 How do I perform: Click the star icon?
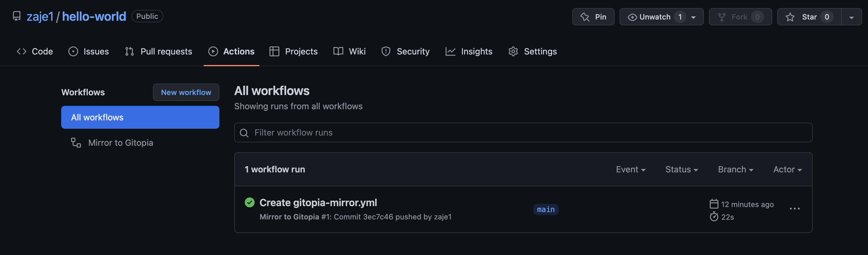(790, 17)
